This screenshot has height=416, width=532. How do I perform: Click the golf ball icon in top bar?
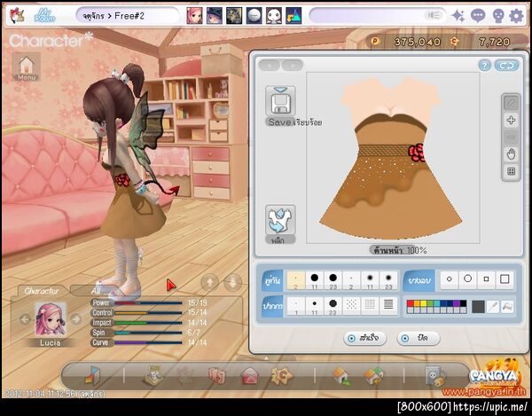(x=254, y=16)
